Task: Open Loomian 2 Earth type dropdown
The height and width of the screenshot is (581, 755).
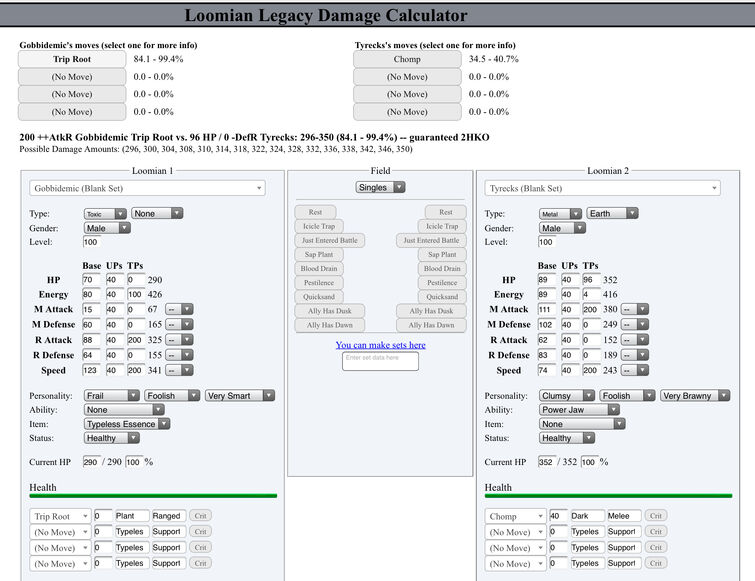Action: 612,213
